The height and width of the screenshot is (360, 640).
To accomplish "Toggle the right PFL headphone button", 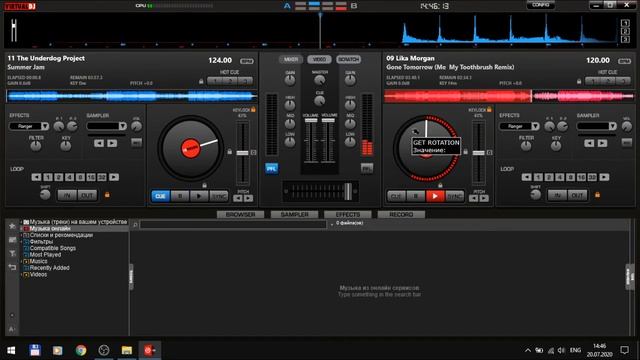I will pos(367,168).
